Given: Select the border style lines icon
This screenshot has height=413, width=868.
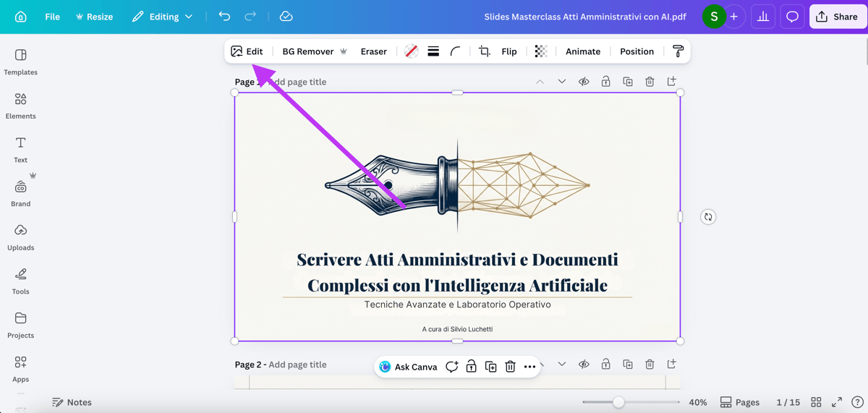Looking at the screenshot, I should coord(433,51).
